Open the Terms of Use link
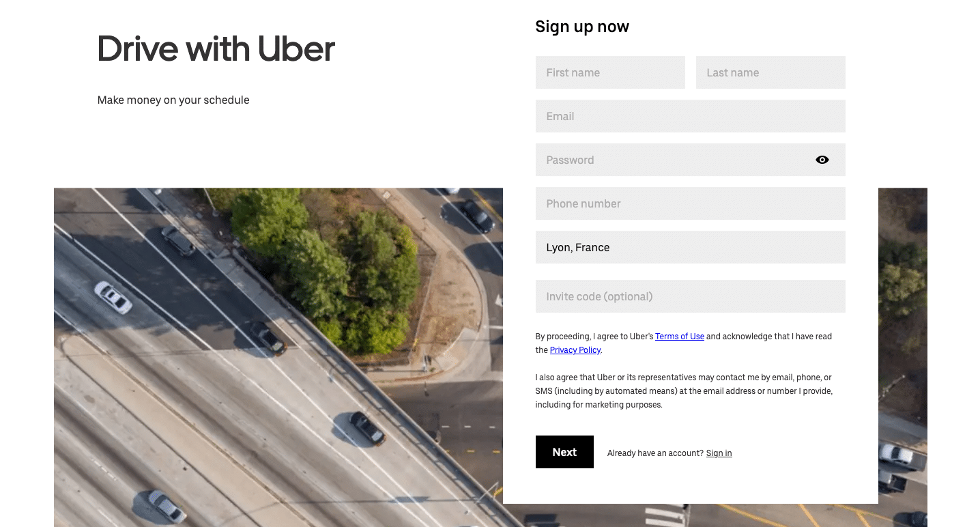The image size is (980, 527). click(680, 337)
